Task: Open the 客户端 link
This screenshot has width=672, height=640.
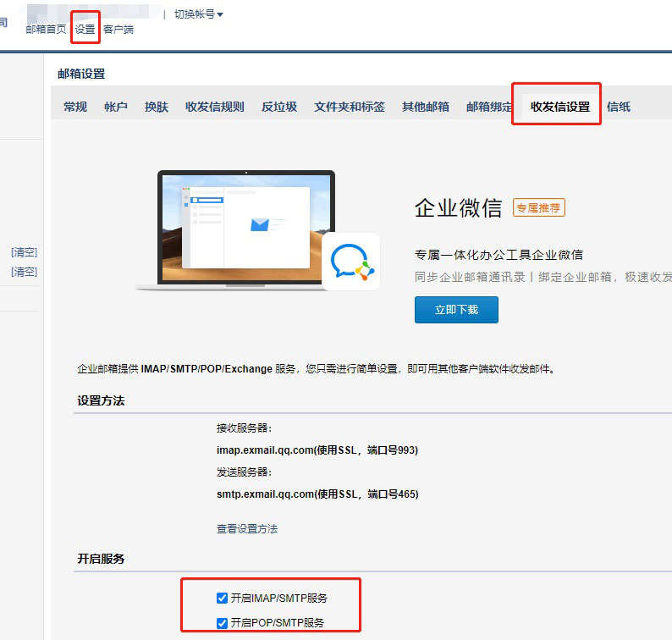Action: pos(118,29)
